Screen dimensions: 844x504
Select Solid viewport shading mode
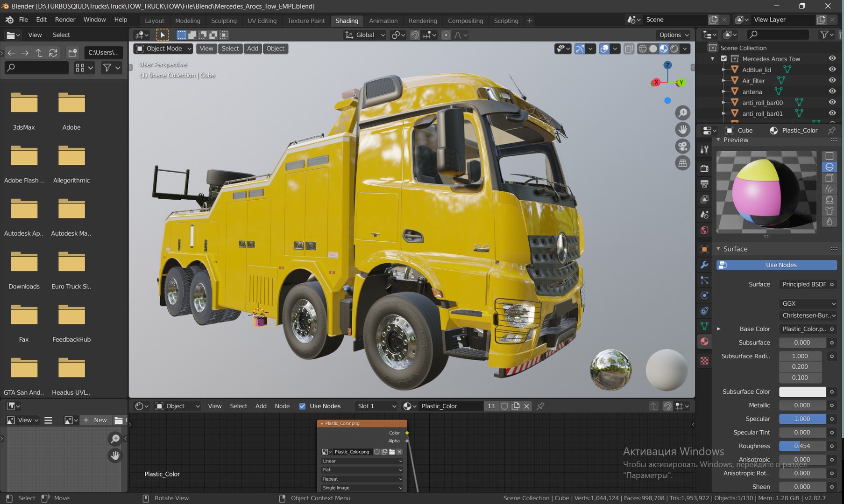pyautogui.click(x=653, y=49)
